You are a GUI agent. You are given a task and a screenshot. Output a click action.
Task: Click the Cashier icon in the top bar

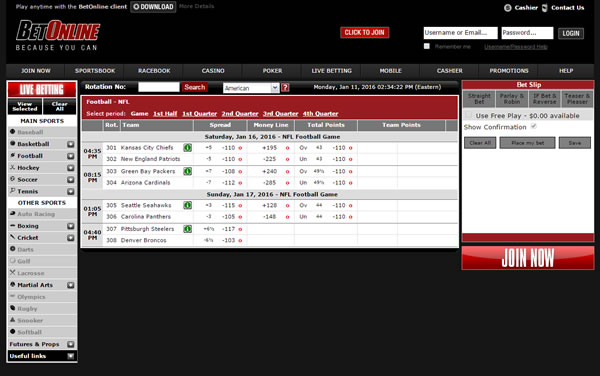click(508, 8)
